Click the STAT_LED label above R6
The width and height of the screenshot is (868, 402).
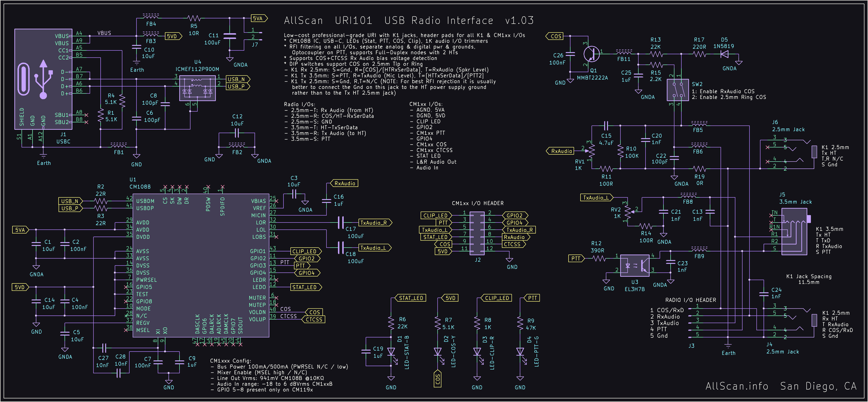click(x=410, y=298)
